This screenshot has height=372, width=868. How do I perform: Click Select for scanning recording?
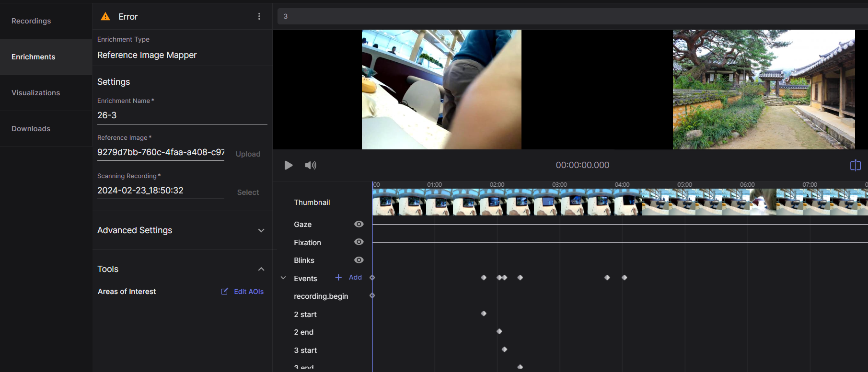(248, 192)
